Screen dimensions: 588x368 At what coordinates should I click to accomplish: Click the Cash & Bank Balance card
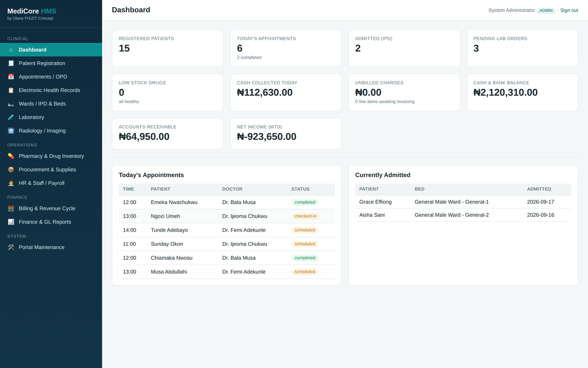(x=522, y=92)
